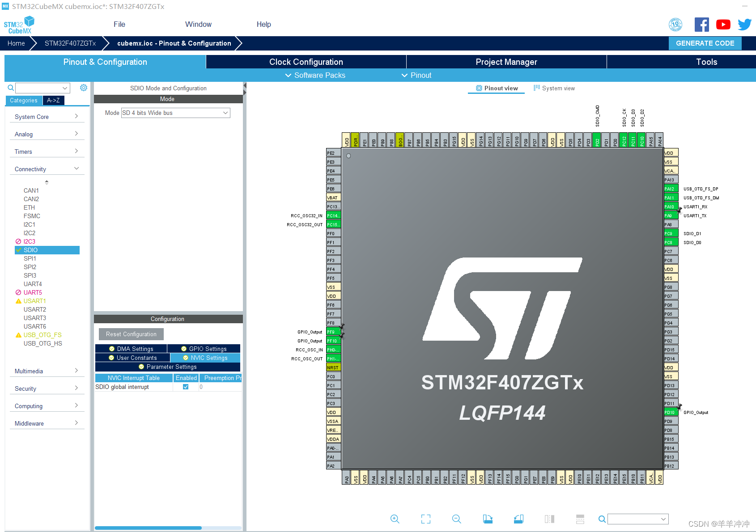Click the category search magnifier icon
Image resolution: width=756 pixels, height=532 pixels.
click(11, 88)
